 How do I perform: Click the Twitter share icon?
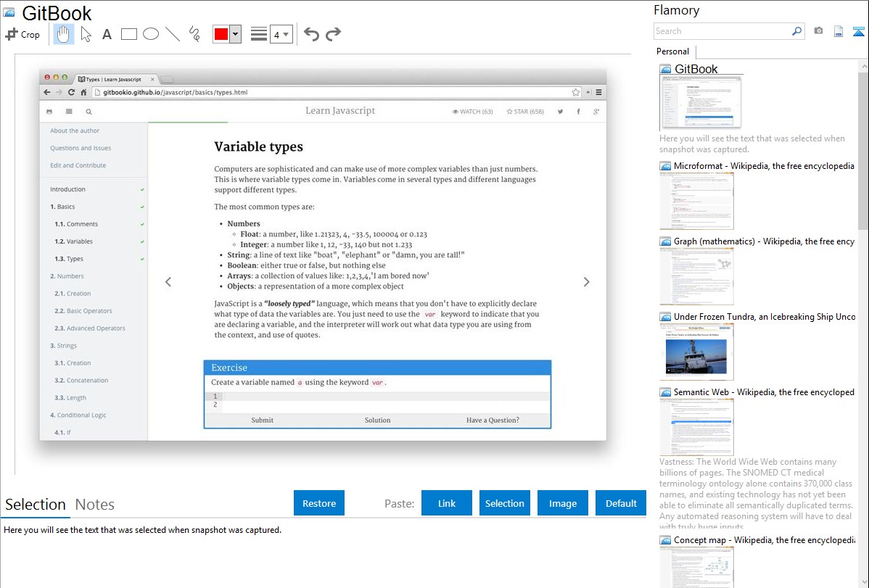pos(560,112)
